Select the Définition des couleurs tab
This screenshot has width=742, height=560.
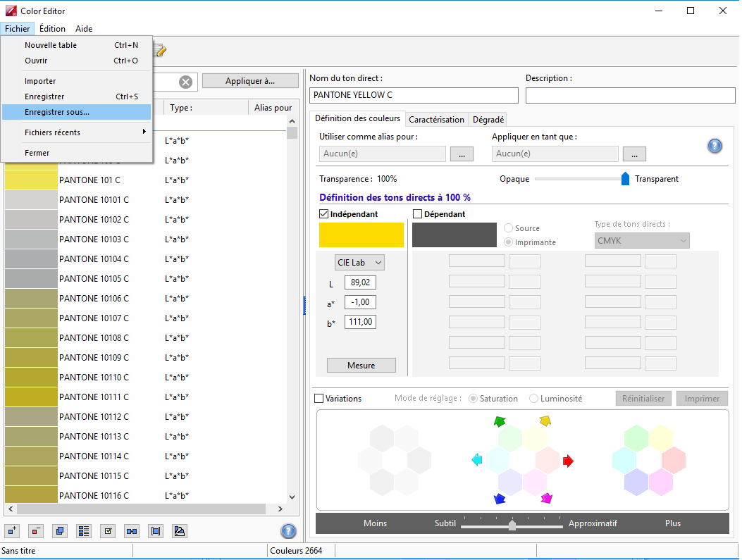(x=357, y=118)
